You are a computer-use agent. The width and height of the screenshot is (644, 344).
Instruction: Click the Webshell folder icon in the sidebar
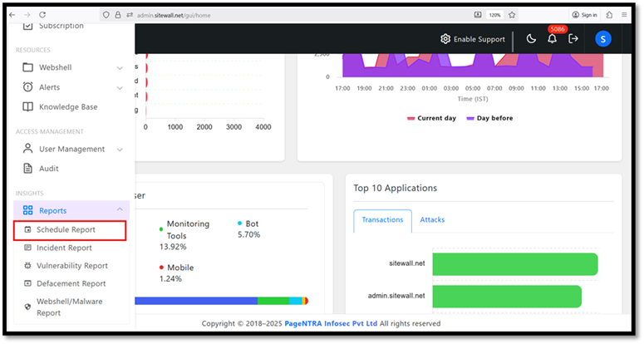point(28,67)
